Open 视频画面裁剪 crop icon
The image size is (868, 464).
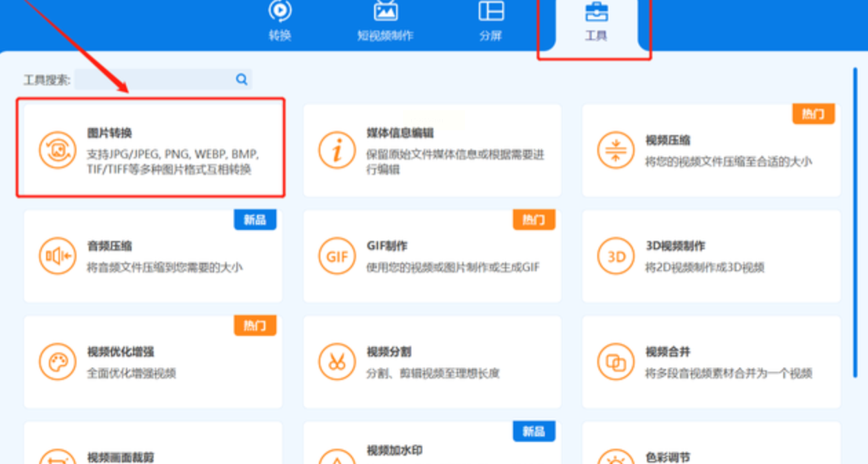click(58, 457)
